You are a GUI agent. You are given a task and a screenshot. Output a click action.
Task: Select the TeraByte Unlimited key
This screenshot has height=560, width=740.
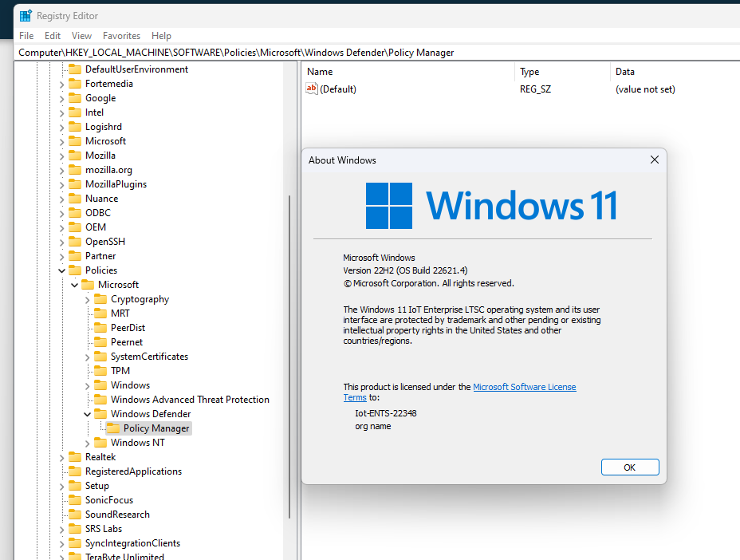(124, 556)
